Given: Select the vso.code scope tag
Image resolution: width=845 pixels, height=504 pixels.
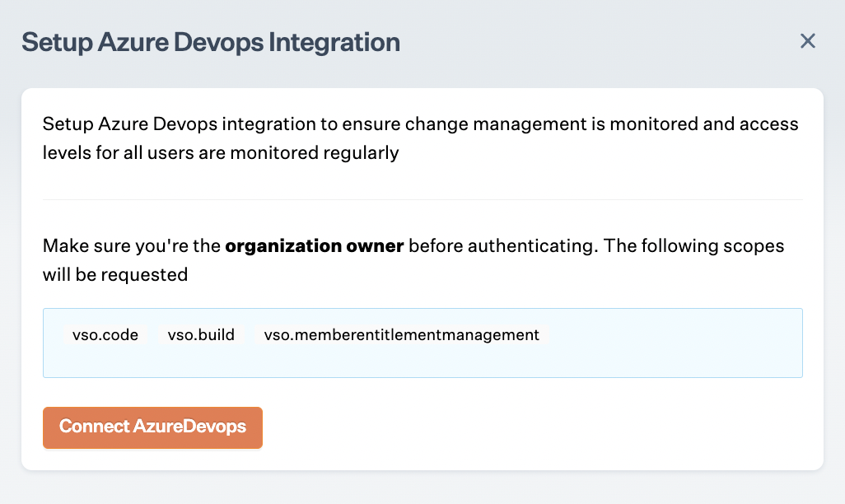Looking at the screenshot, I should (x=105, y=334).
